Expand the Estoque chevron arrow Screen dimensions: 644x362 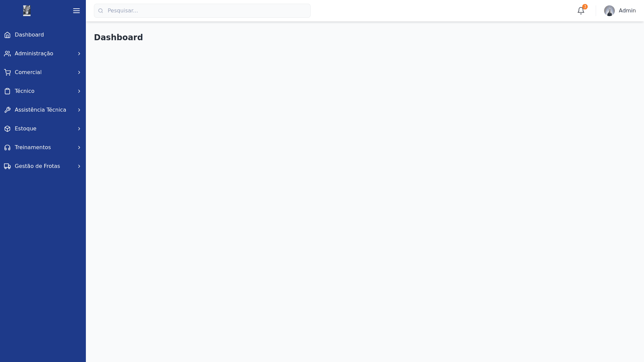(79, 129)
